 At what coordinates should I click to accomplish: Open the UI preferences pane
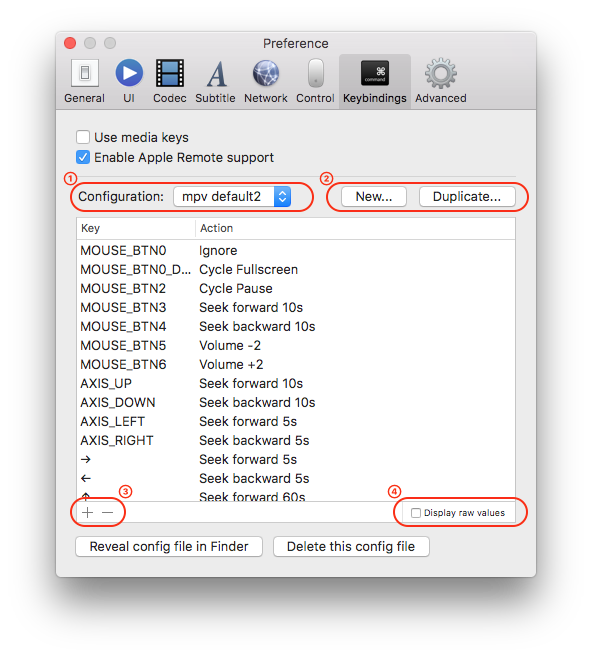click(129, 81)
